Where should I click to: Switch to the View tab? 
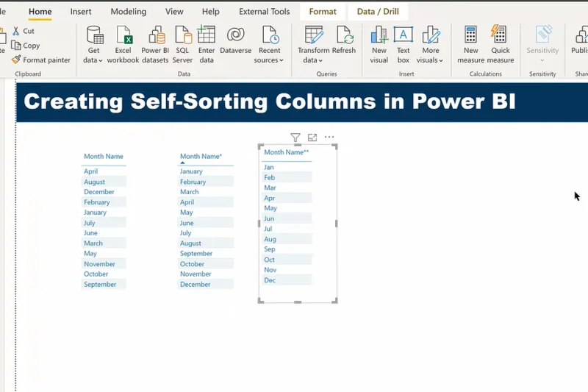click(x=174, y=12)
